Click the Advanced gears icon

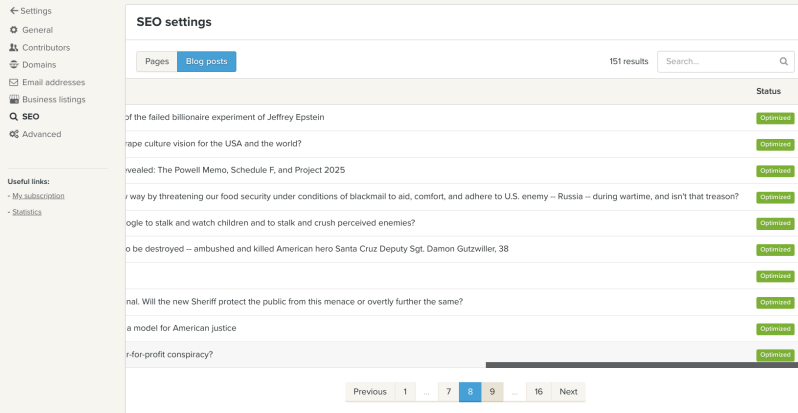(x=13, y=134)
